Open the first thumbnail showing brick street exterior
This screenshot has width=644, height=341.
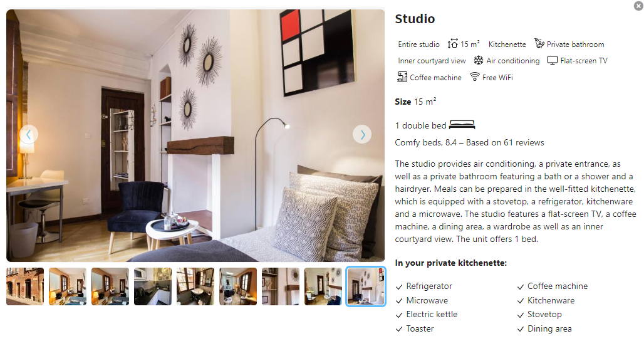pyautogui.click(x=25, y=286)
